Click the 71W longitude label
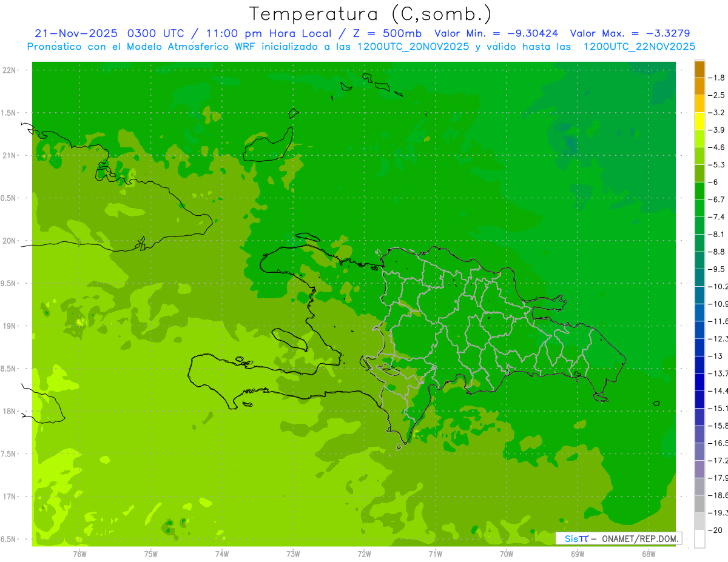The width and height of the screenshot is (728, 562). (x=435, y=554)
